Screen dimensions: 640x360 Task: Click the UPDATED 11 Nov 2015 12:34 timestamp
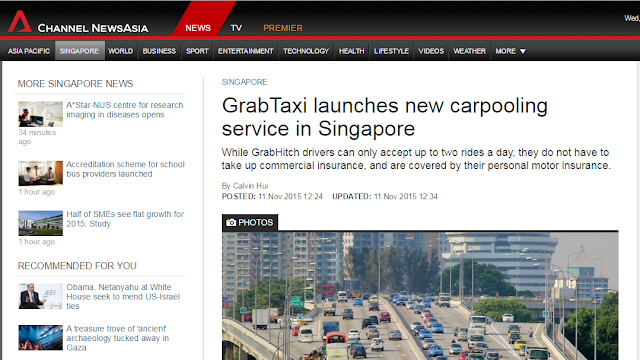tap(384, 196)
